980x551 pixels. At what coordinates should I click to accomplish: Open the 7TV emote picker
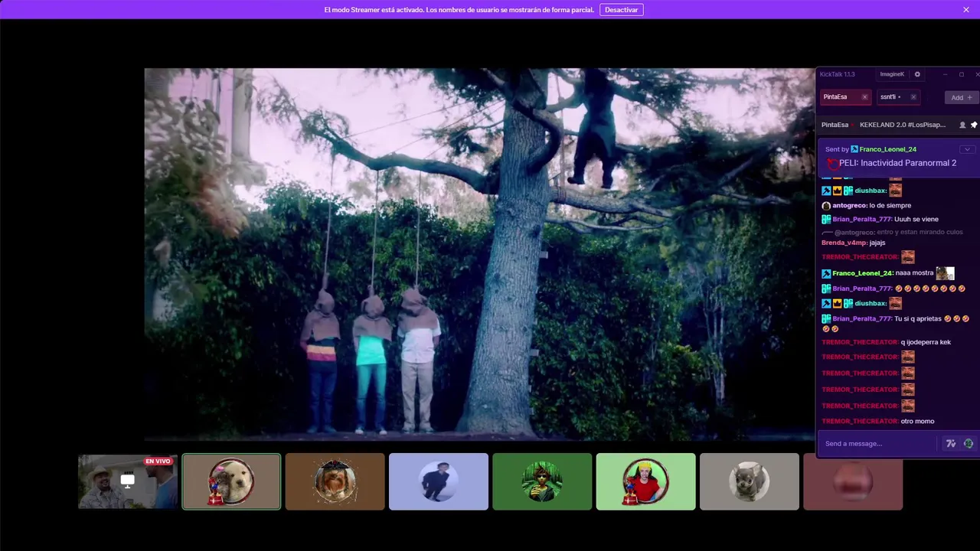951,444
